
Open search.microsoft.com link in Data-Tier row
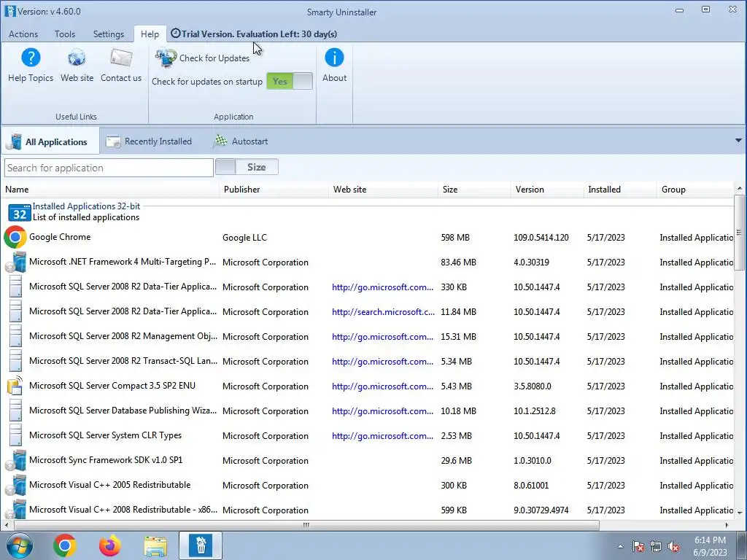[x=383, y=312]
